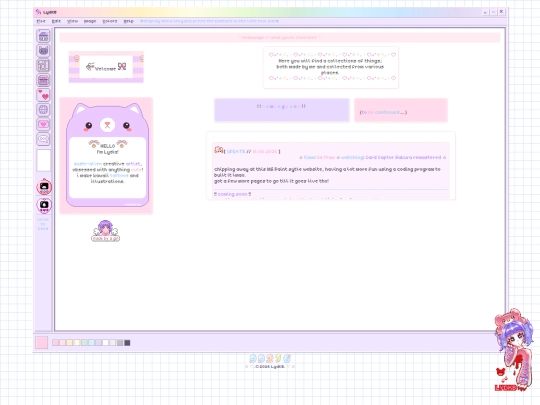Viewport: 540px width, 405px height.
Task: Click the cat face icon in the left toolbar
Action: pyautogui.click(x=43, y=51)
